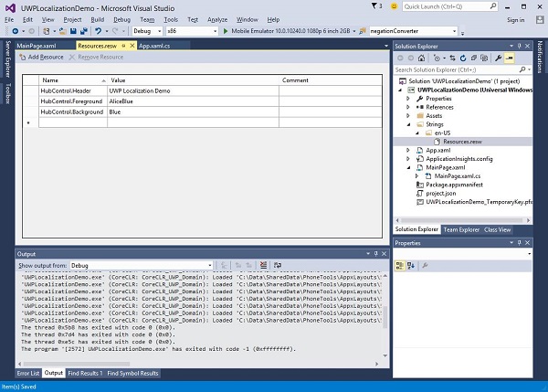
Task: Click the Alphabetical sort icon in Properties panel
Action: point(411,265)
